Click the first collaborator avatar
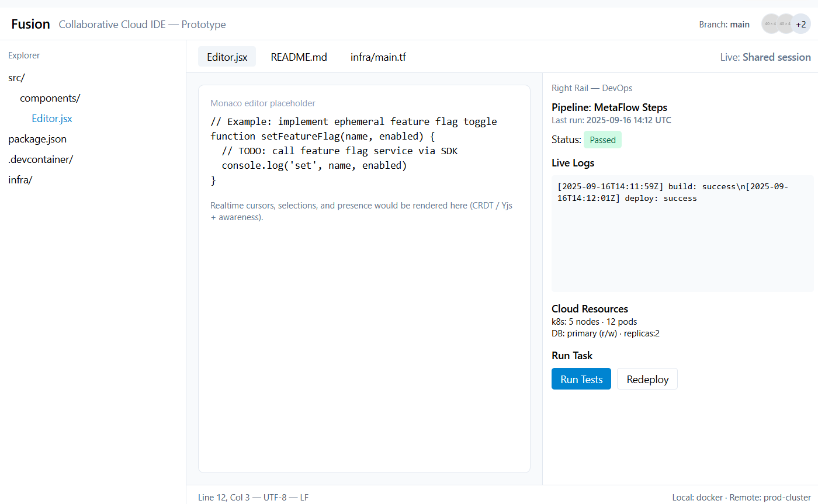This screenshot has width=818, height=504. [771, 24]
